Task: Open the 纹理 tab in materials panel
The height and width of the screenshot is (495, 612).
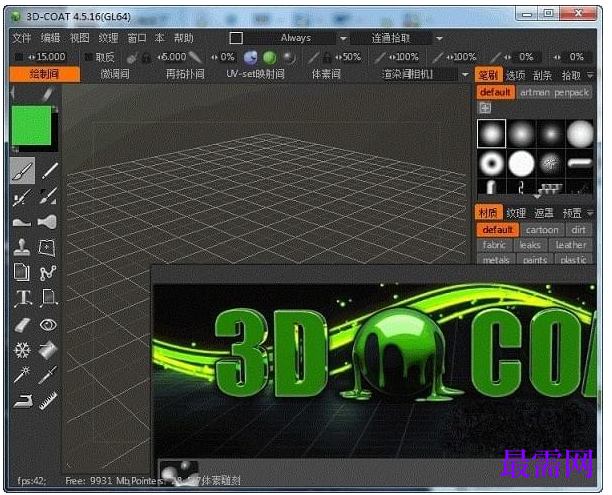Action: tap(516, 213)
